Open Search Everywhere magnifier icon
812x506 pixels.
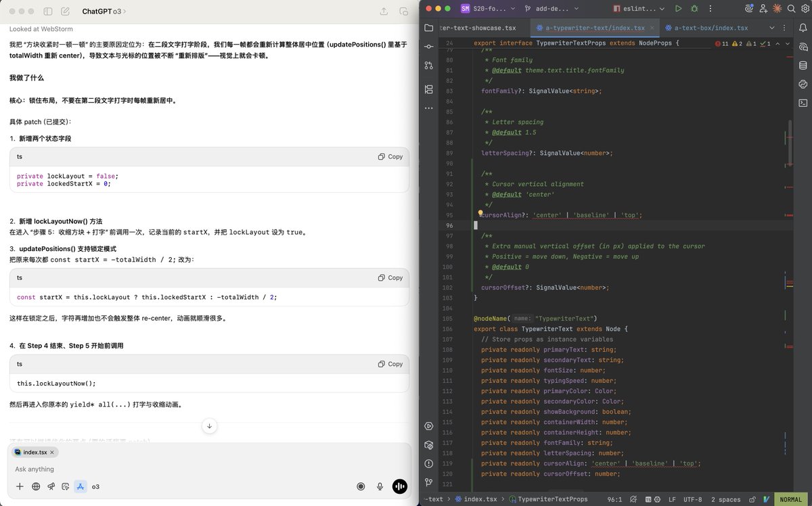(790, 9)
